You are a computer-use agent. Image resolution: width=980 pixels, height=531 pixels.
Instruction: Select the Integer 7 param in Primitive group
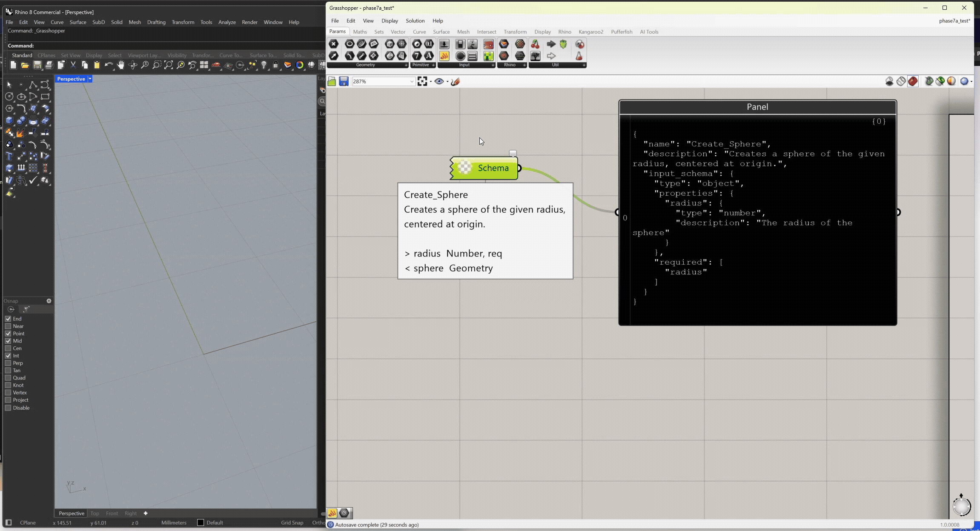[417, 56]
